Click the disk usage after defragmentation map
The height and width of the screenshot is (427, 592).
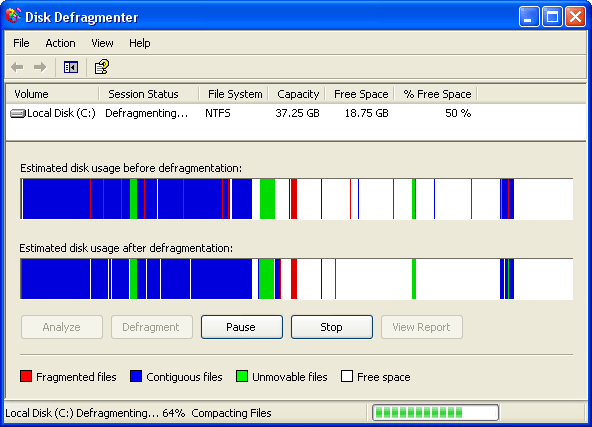click(x=296, y=279)
